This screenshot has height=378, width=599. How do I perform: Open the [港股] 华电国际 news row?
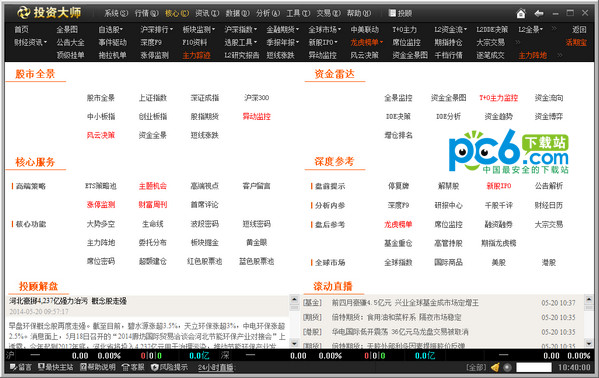(x=439, y=332)
